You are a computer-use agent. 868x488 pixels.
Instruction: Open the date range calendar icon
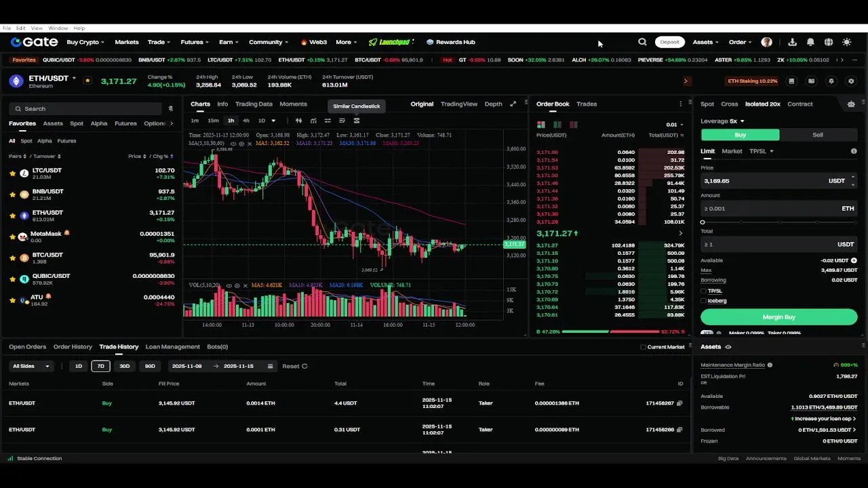click(270, 366)
